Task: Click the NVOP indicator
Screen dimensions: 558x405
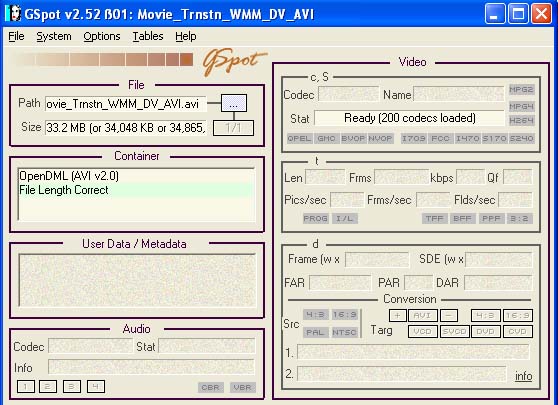Action: click(x=380, y=138)
